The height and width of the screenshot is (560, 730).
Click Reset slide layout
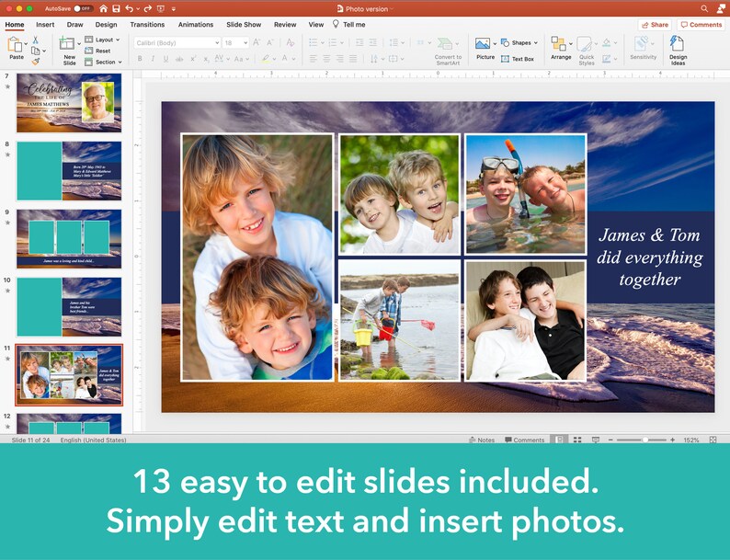(x=97, y=51)
